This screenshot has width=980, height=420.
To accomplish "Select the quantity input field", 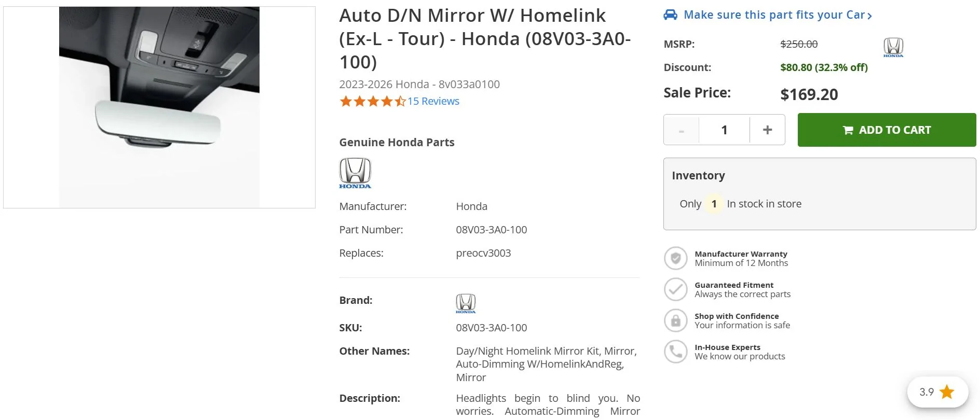I will 724,130.
